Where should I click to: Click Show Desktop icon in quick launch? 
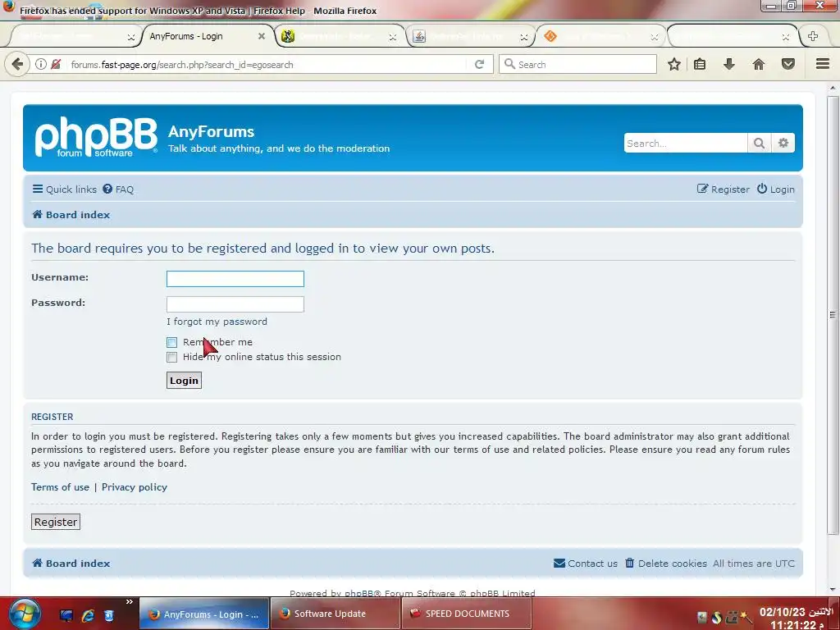tap(66, 615)
